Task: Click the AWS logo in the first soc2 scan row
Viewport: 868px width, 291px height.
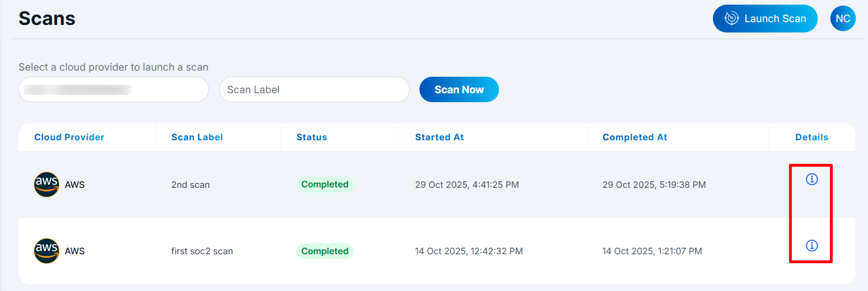Action: tap(47, 251)
